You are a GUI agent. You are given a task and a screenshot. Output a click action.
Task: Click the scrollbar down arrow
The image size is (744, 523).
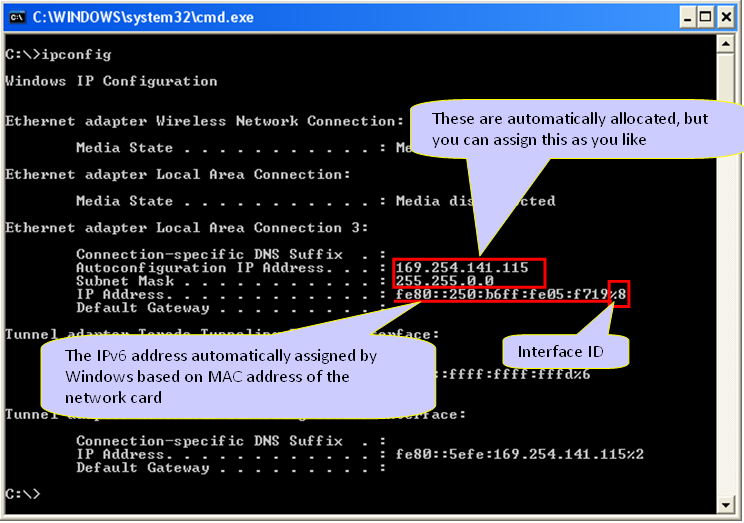pyautogui.click(x=729, y=503)
